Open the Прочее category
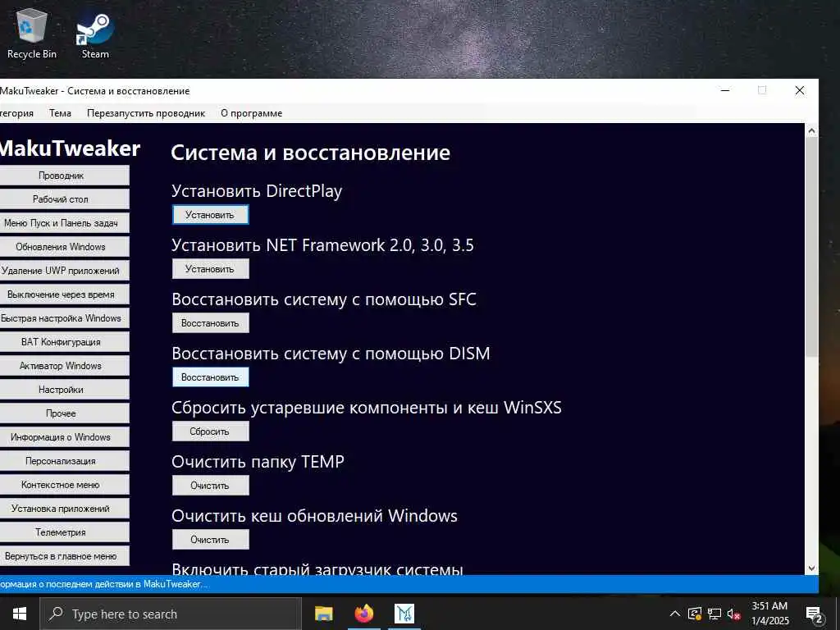The image size is (840, 630). pos(64,413)
